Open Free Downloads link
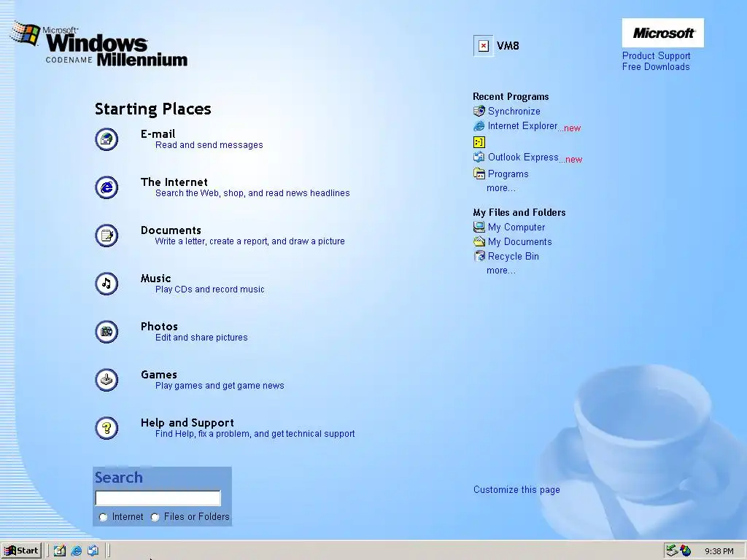 [x=656, y=66]
